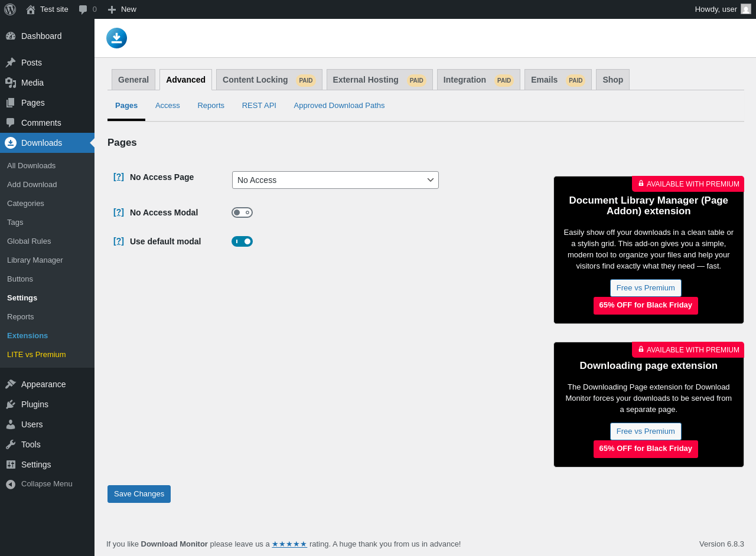The height and width of the screenshot is (556, 756).
Task: Click Black Friday offer on Downloading page card
Action: point(646,449)
